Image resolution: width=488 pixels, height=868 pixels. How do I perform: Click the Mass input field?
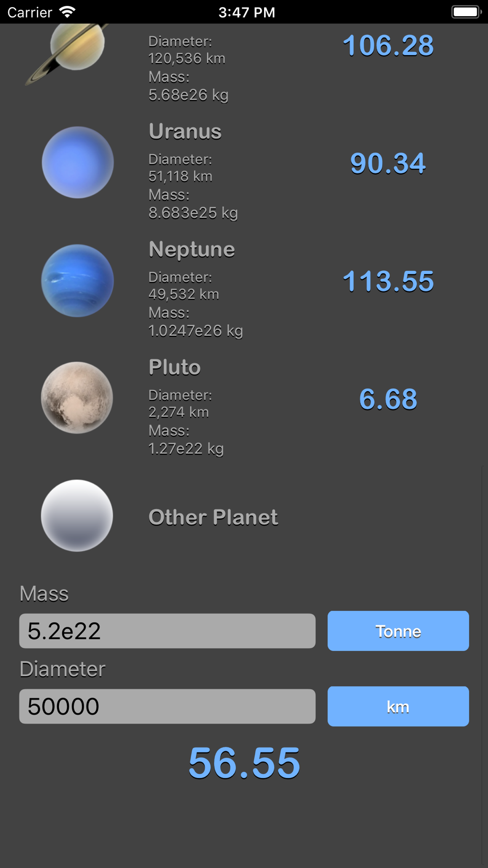click(167, 631)
